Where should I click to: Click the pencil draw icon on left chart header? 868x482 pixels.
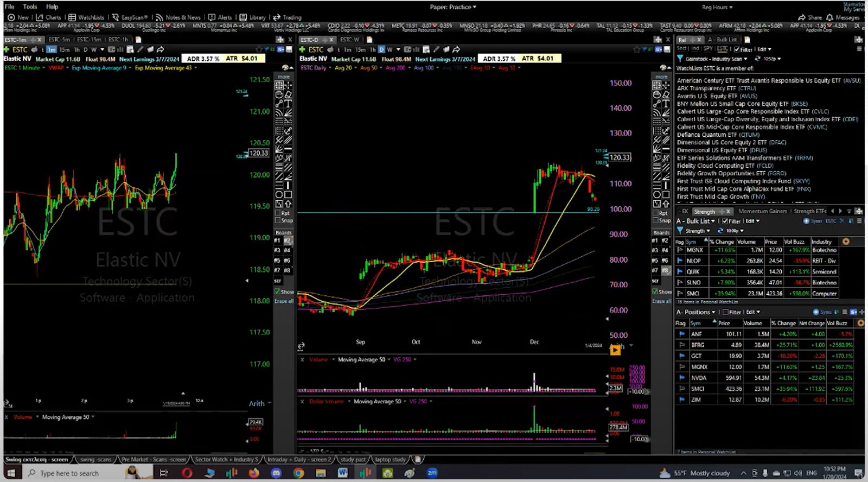coord(140,49)
